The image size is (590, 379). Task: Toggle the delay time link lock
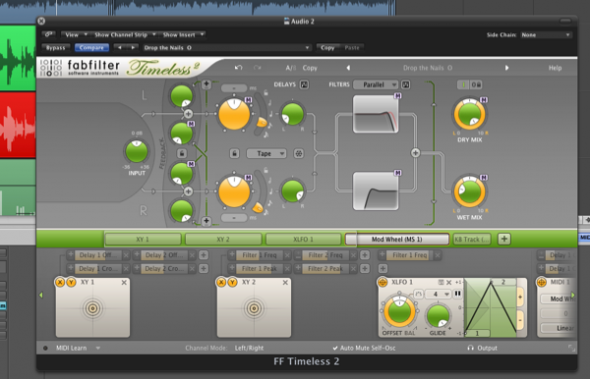(234, 153)
